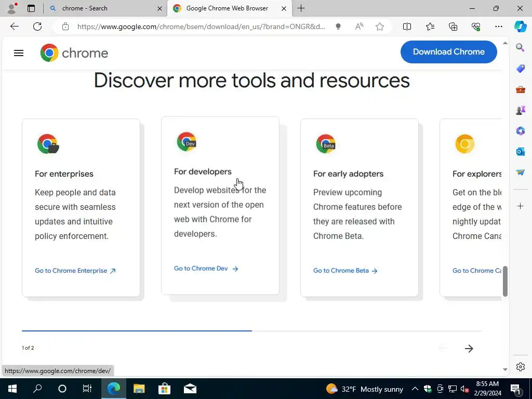
Task: Open sidebar Tools briefcase icon
Action: [520, 89]
